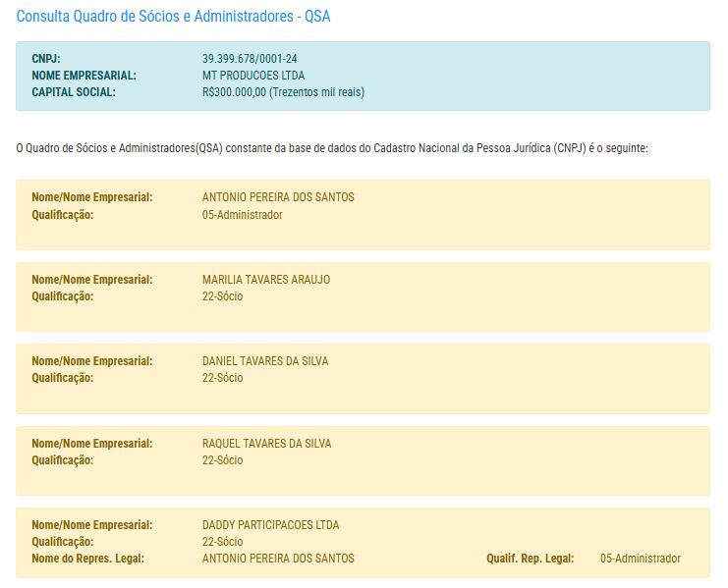
Task: Select the name MARILIA TAVARES ARAUJO
Action: pyautogui.click(x=266, y=280)
